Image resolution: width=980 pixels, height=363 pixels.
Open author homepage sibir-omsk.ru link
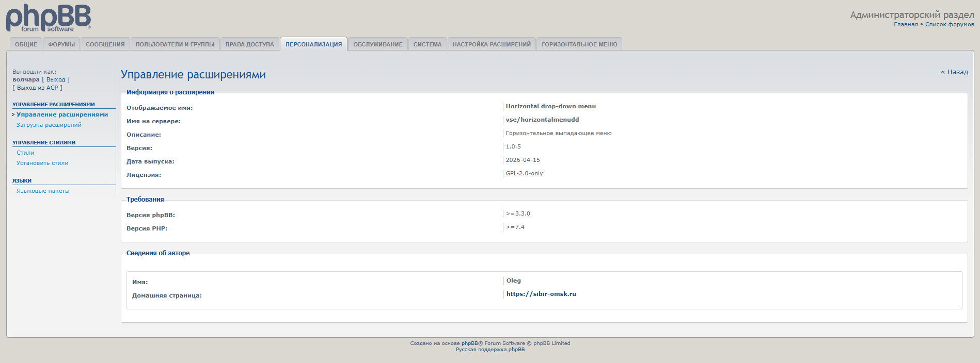(x=541, y=294)
